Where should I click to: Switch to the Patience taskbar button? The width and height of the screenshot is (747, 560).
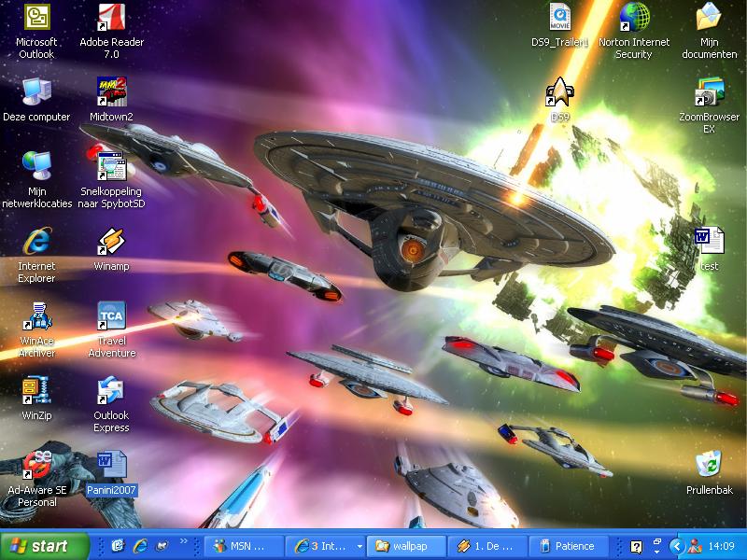click(569, 546)
